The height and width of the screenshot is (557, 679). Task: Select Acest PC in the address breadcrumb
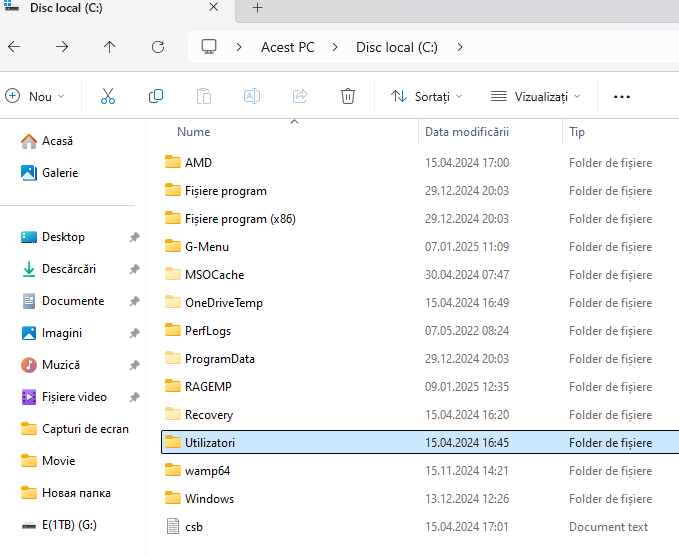click(x=287, y=47)
